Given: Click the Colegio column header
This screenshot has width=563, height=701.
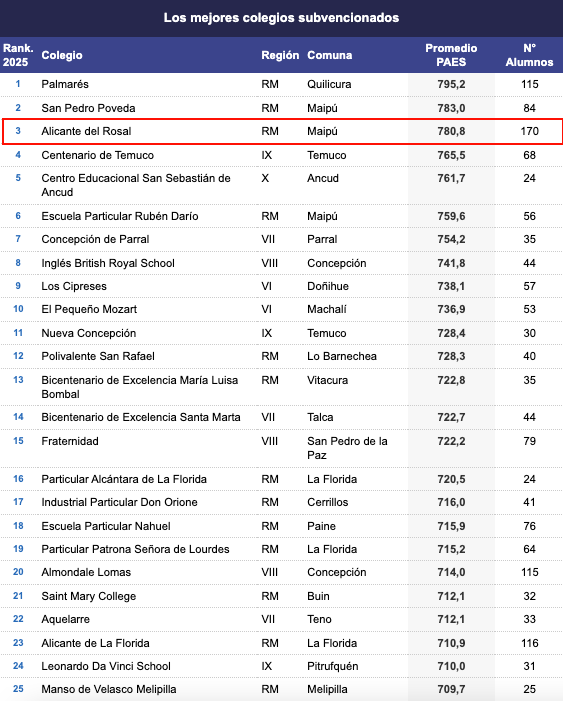Looking at the screenshot, I should click(62, 55).
